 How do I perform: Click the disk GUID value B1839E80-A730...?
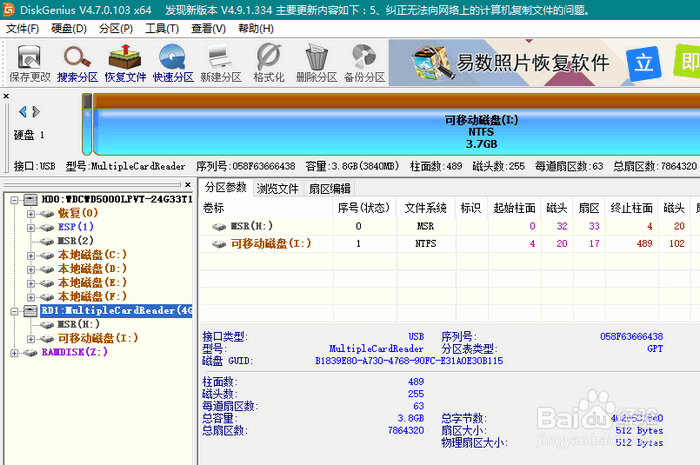pyautogui.click(x=409, y=361)
